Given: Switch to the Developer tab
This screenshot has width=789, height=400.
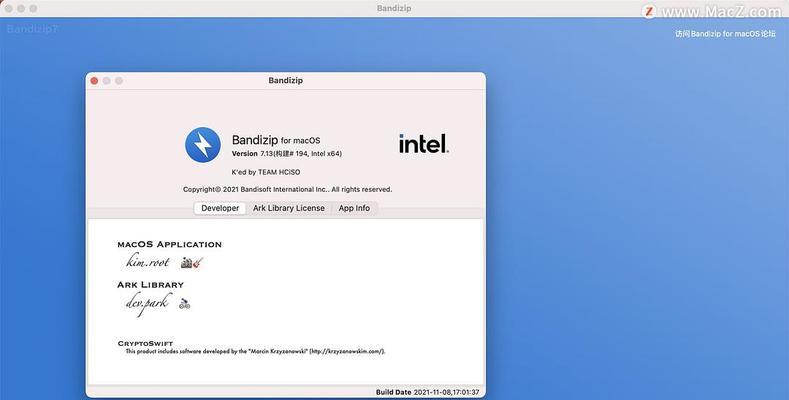Looking at the screenshot, I should pos(220,208).
